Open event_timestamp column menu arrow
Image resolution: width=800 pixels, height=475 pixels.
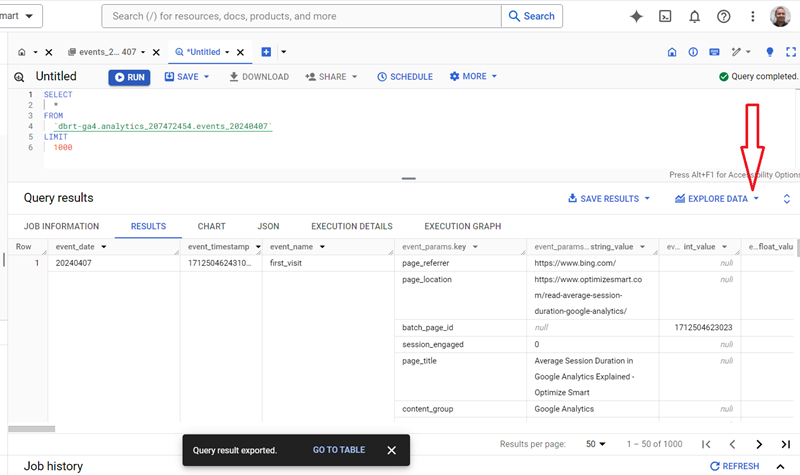point(258,247)
